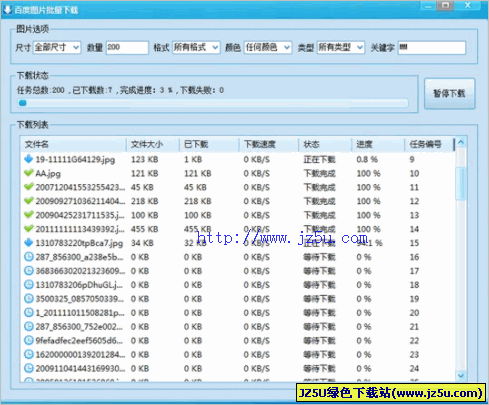489x405 pixels.
Task: Click the 455 KB file size cell
Action: click(x=144, y=229)
